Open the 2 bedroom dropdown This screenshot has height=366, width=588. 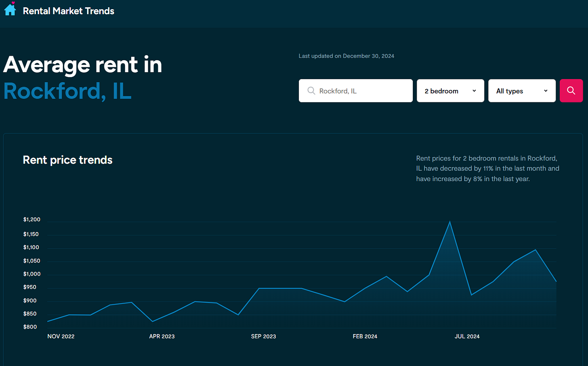(450, 91)
